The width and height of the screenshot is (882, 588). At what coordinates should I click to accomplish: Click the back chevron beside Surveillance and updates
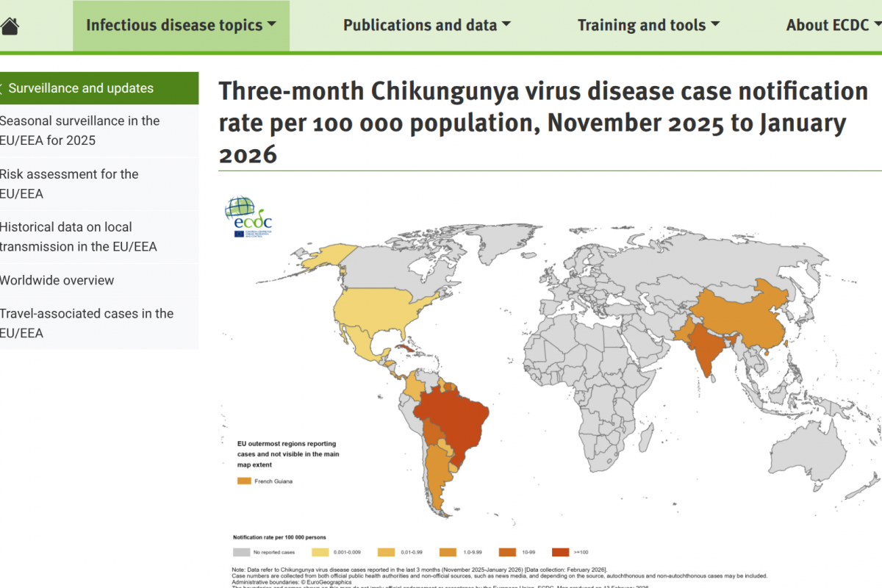click(x=2, y=89)
